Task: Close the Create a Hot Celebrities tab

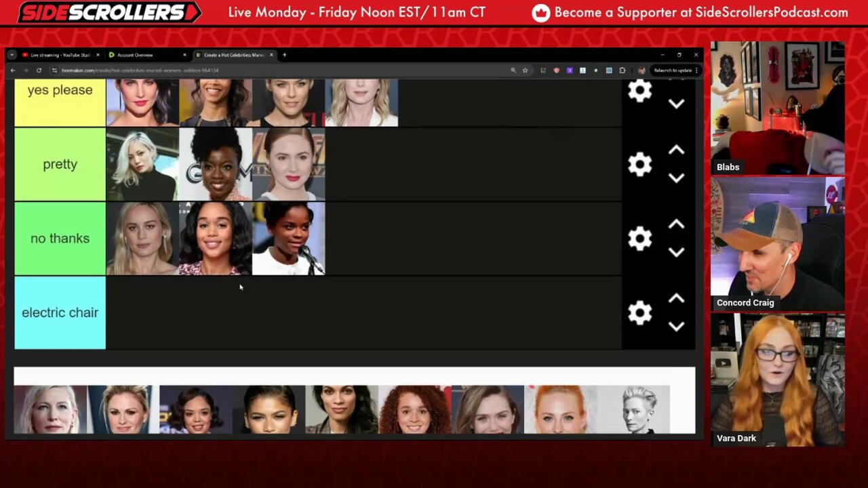Action: [x=271, y=55]
